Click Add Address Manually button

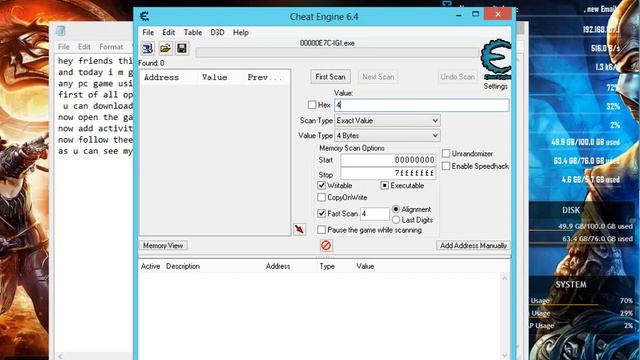[473, 245]
